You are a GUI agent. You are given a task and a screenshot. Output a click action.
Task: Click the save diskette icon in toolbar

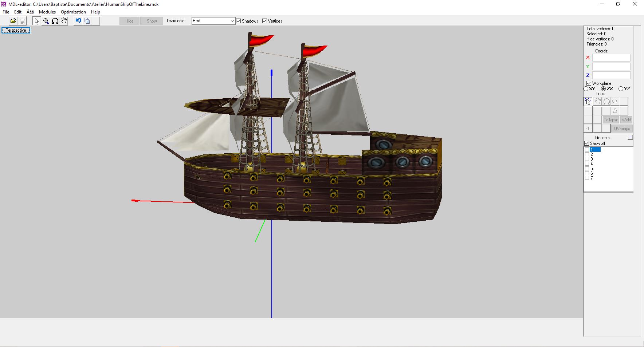coord(22,21)
